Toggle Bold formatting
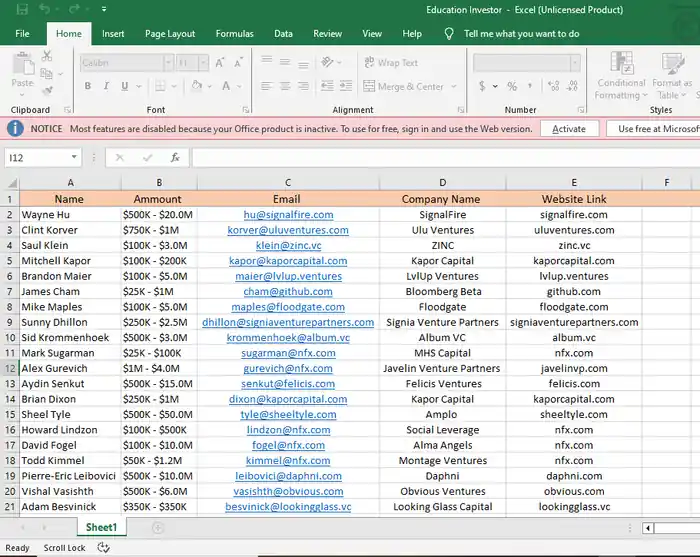700x557 pixels. point(88,86)
